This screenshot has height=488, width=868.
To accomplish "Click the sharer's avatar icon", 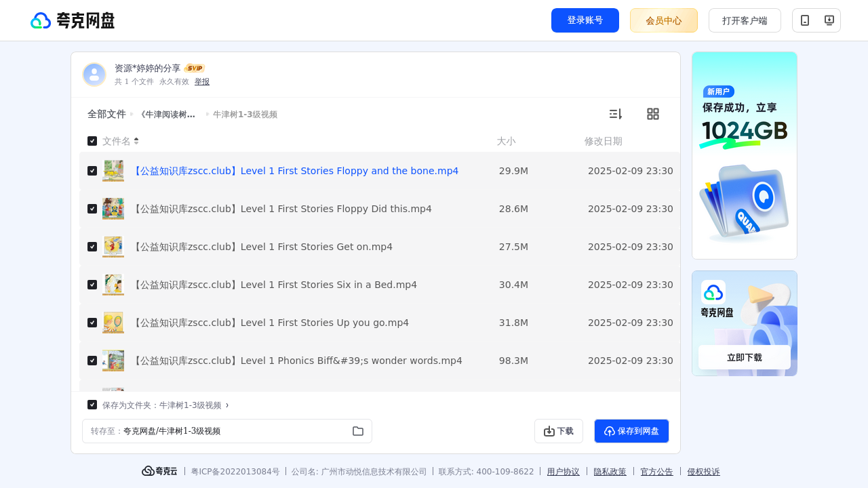I will pos(94,75).
